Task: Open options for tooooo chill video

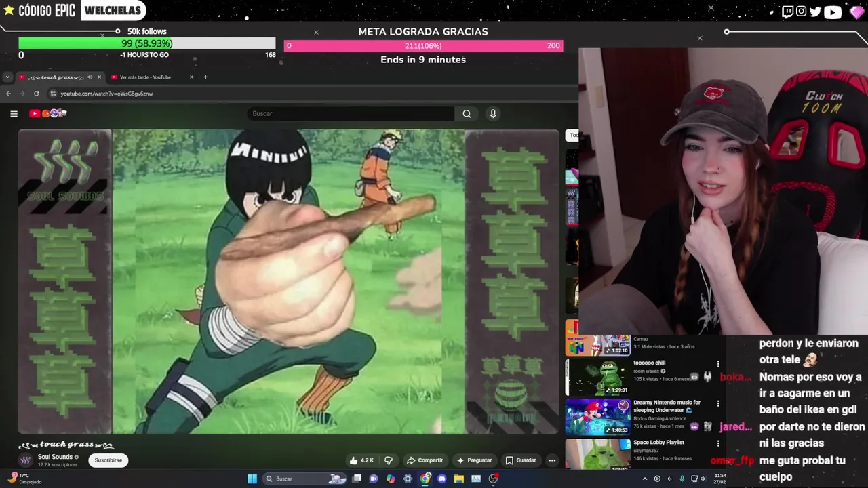Action: coord(718,364)
